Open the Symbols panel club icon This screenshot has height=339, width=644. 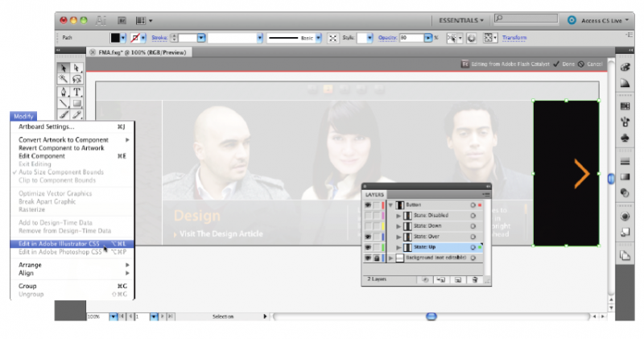click(x=625, y=138)
